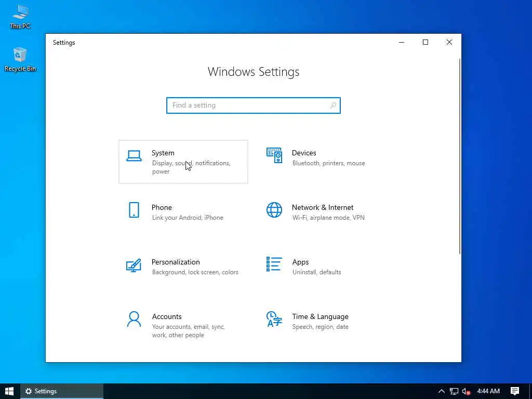
Task: Minimize the Settings window
Action: click(402, 43)
